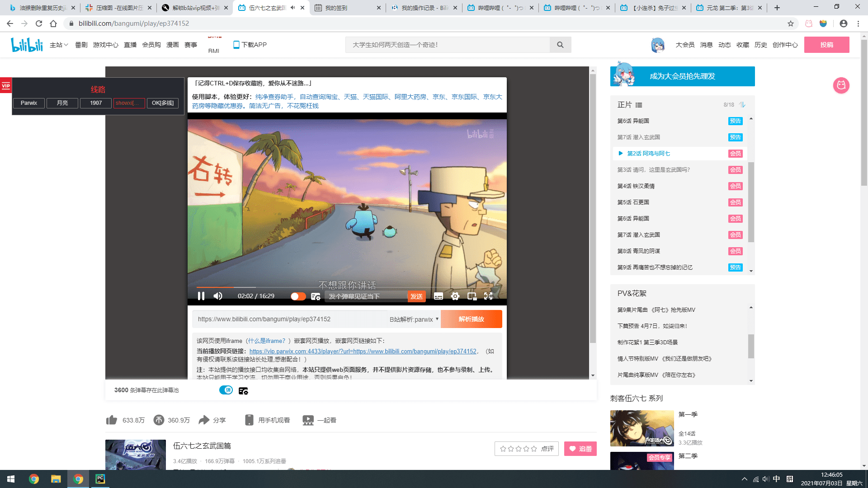Click the 一起看 watch together icon
This screenshot has width=868, height=488.
tap(308, 420)
